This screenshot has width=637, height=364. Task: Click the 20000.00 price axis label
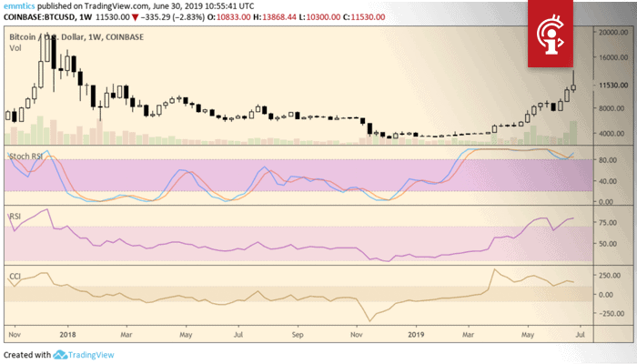(613, 32)
